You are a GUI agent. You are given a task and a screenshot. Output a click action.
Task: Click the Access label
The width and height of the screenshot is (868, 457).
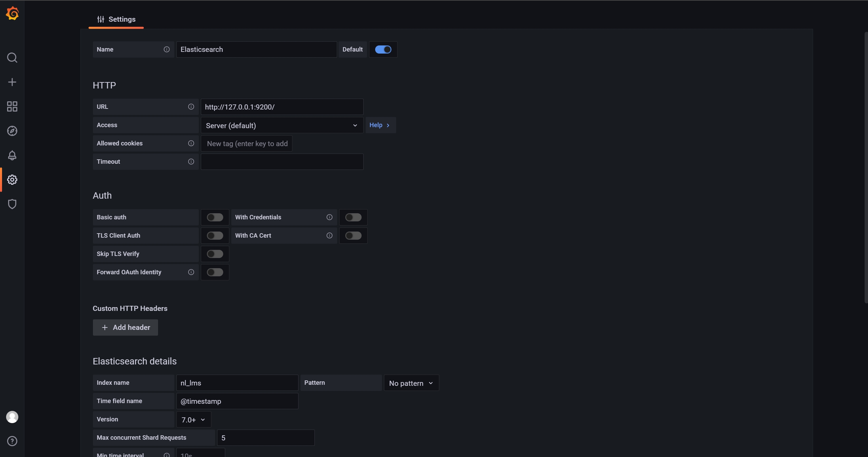tap(107, 125)
